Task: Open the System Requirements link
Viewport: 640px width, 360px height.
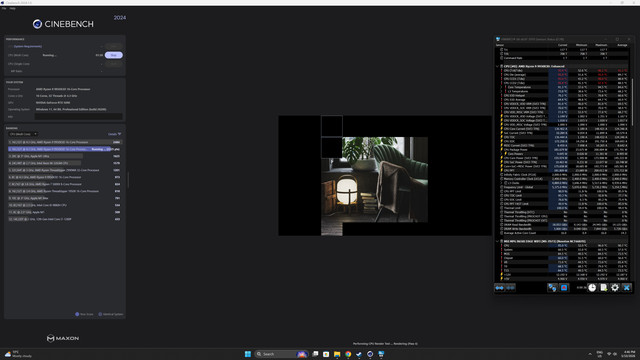Action: click(x=28, y=47)
